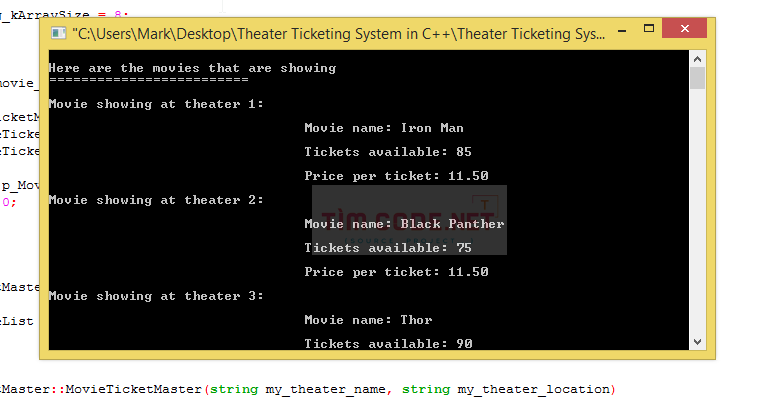Click 'Tickets available: 85' text
The image size is (780, 399).
tap(388, 152)
